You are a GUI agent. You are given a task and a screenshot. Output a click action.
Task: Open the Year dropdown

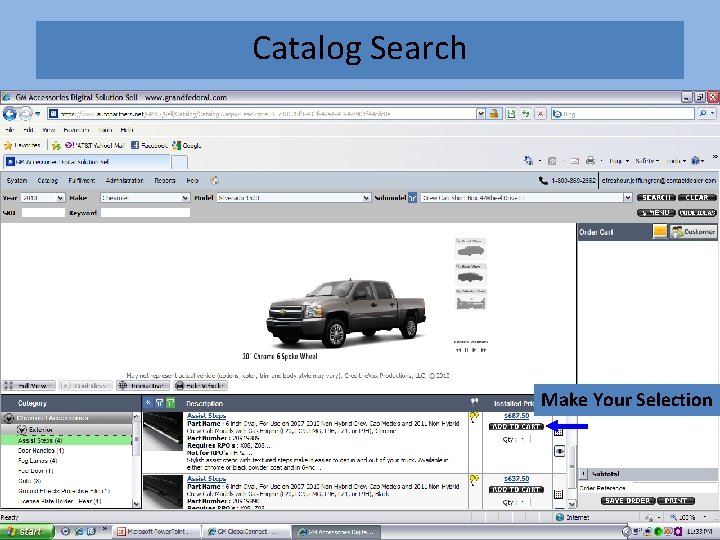pyautogui.click(x=43, y=197)
